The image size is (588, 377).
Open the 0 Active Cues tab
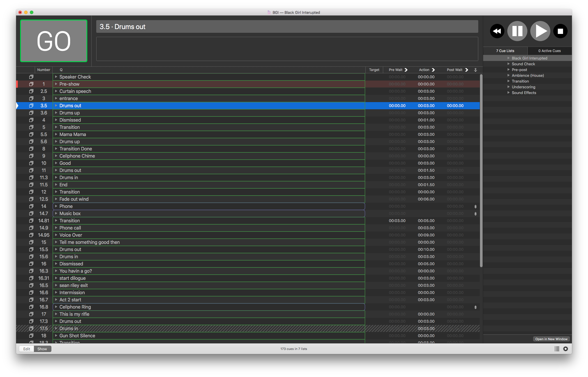(549, 51)
